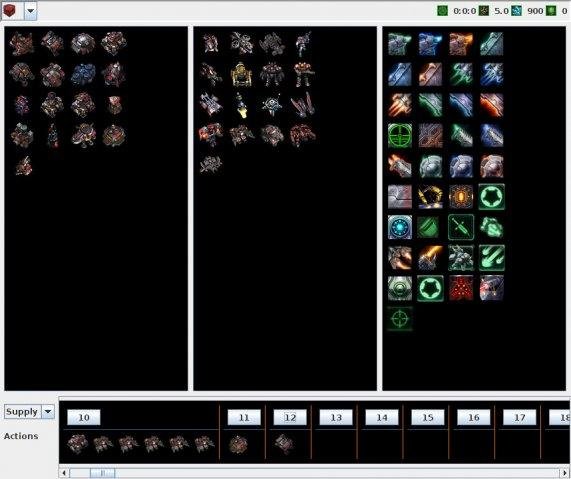The width and height of the screenshot is (571, 479).
Task: Select the action icon under supply 12
Action: (x=284, y=444)
